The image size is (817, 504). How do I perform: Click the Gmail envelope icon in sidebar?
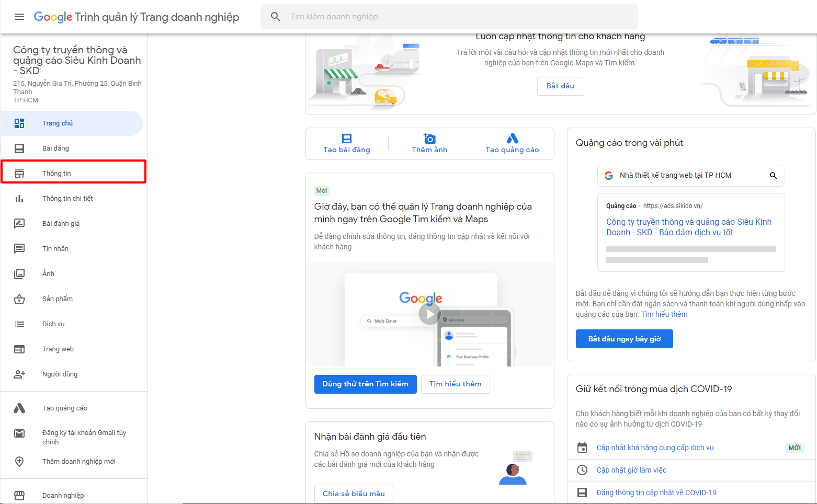(19, 433)
